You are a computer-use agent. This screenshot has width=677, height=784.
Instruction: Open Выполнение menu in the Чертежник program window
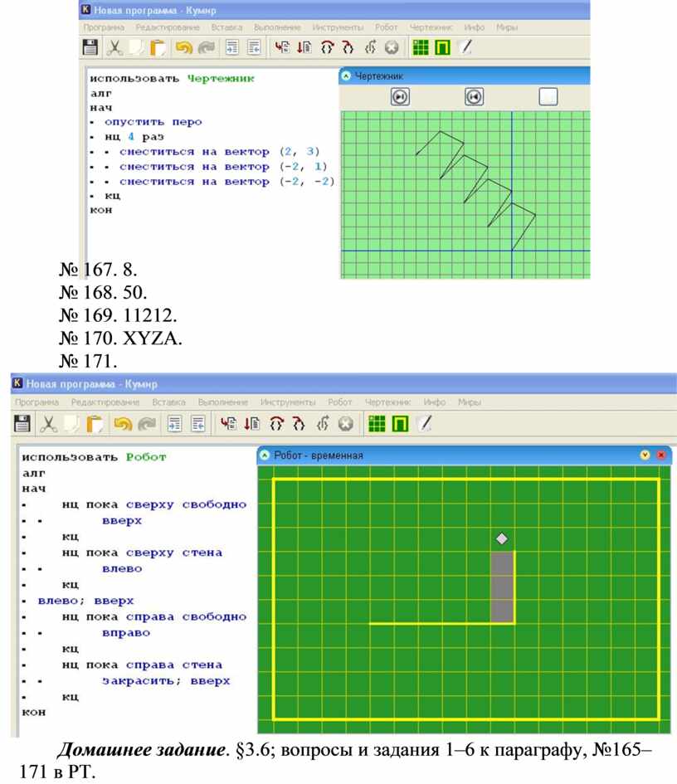(x=278, y=27)
